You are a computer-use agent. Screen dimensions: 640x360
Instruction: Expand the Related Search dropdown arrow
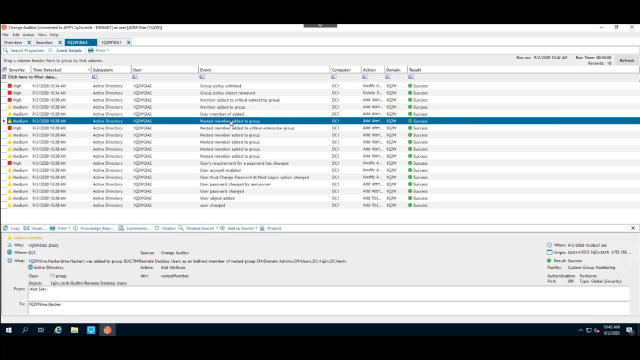[217, 228]
